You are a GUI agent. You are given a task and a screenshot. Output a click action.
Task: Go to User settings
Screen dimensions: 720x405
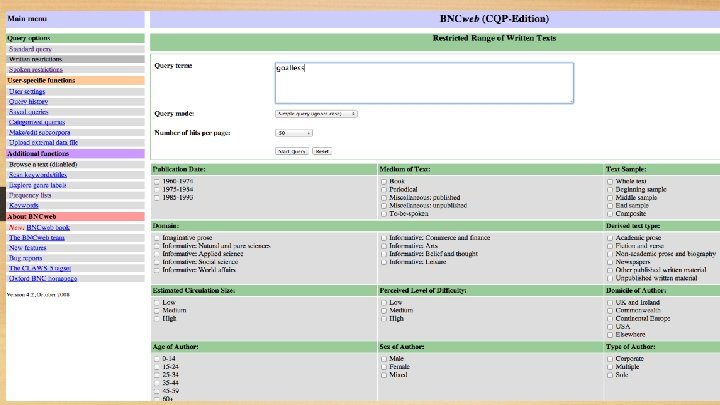[x=27, y=91]
